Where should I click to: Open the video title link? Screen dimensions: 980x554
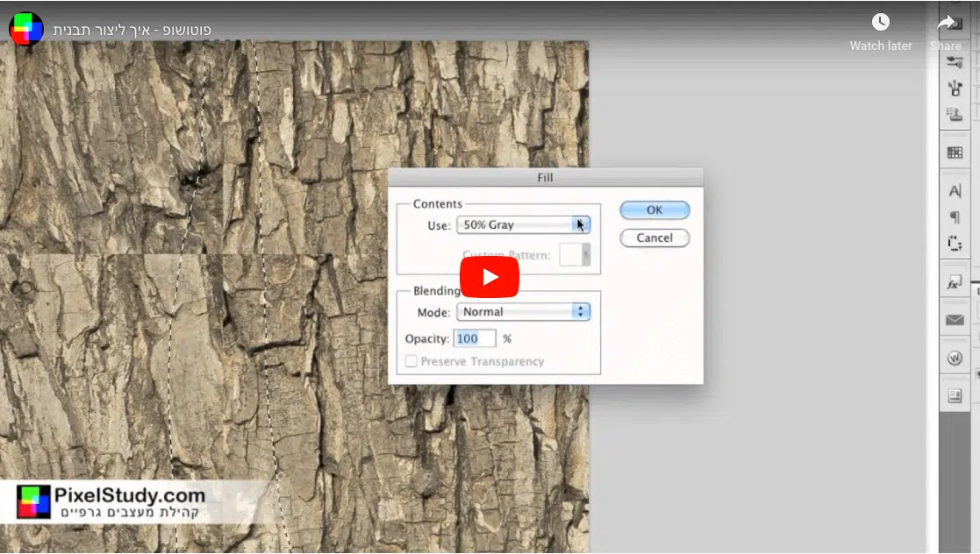click(x=132, y=30)
